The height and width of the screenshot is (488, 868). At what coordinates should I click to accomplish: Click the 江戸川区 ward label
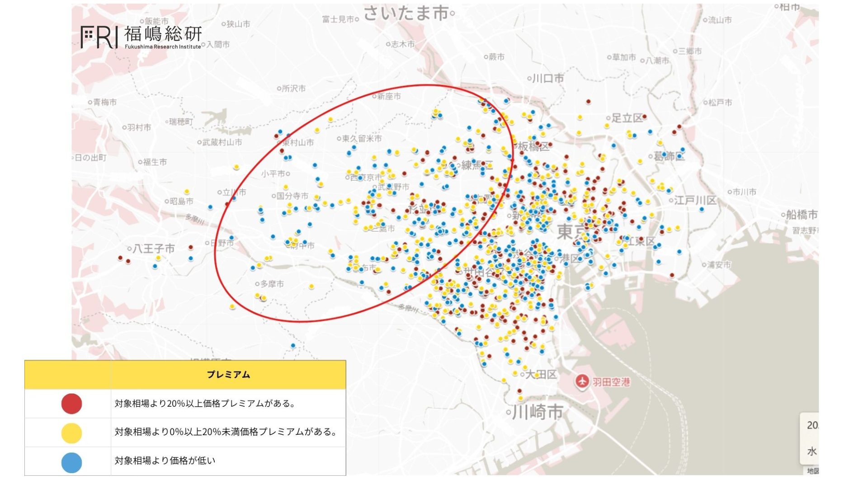pyautogui.click(x=695, y=200)
